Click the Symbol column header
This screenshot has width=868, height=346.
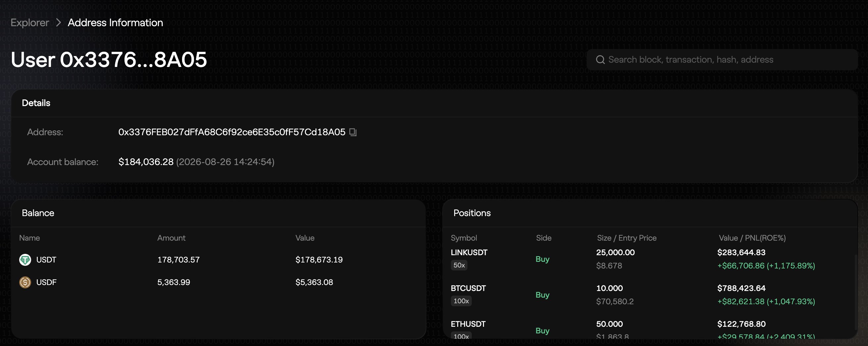click(x=464, y=238)
